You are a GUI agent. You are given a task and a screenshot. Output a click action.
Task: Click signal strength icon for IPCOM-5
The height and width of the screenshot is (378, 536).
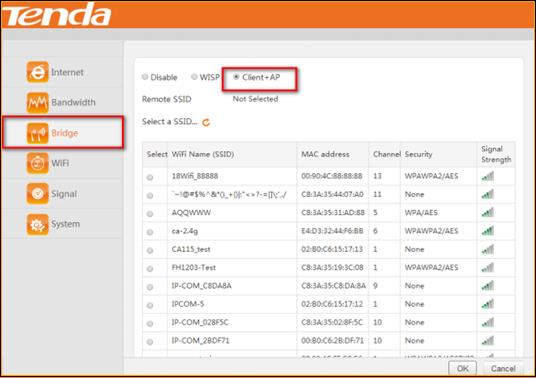pos(488,304)
